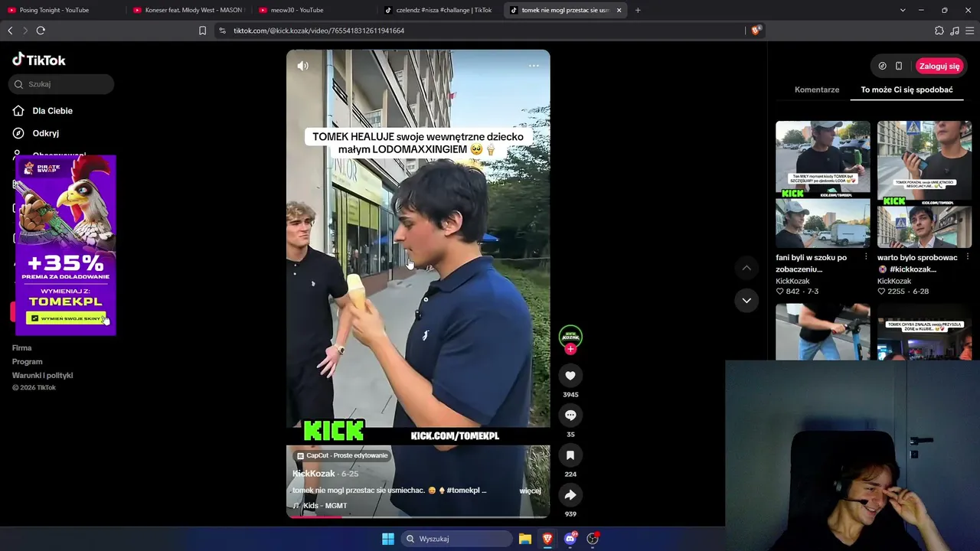Viewport: 980px width, 551px height.
Task: Go back in the browser
Action: coord(10,31)
